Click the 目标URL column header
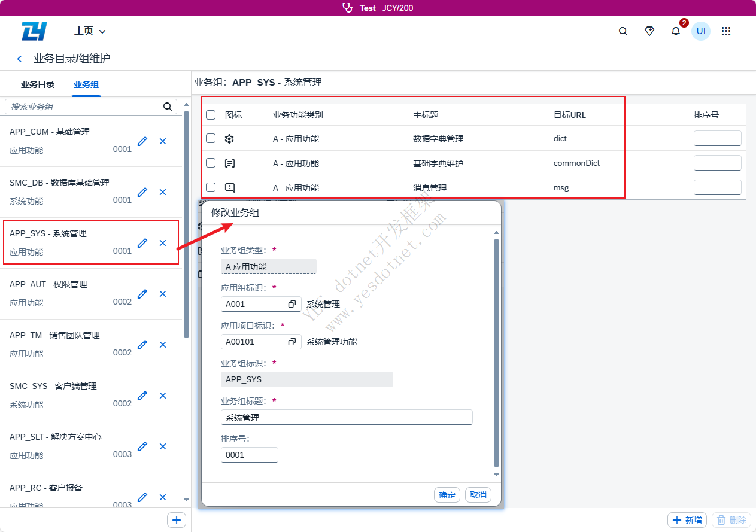Viewport: 756px width, 532px height. [570, 115]
